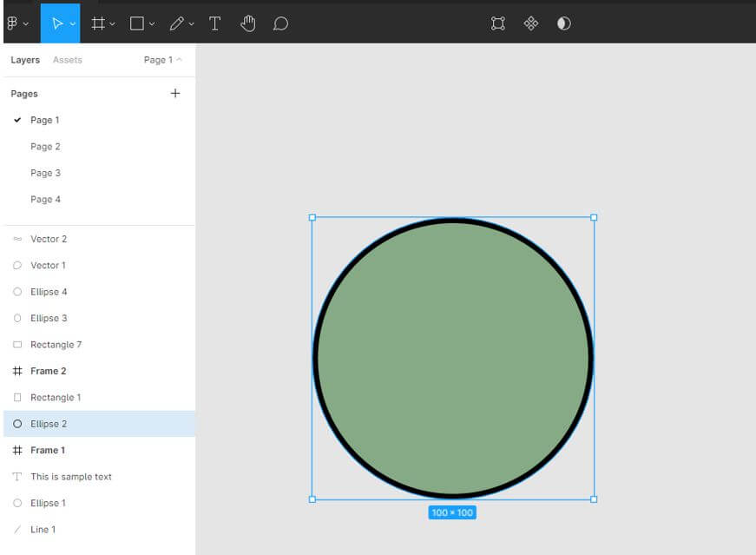756x555 pixels.
Task: Switch to Page 3
Action: click(45, 173)
